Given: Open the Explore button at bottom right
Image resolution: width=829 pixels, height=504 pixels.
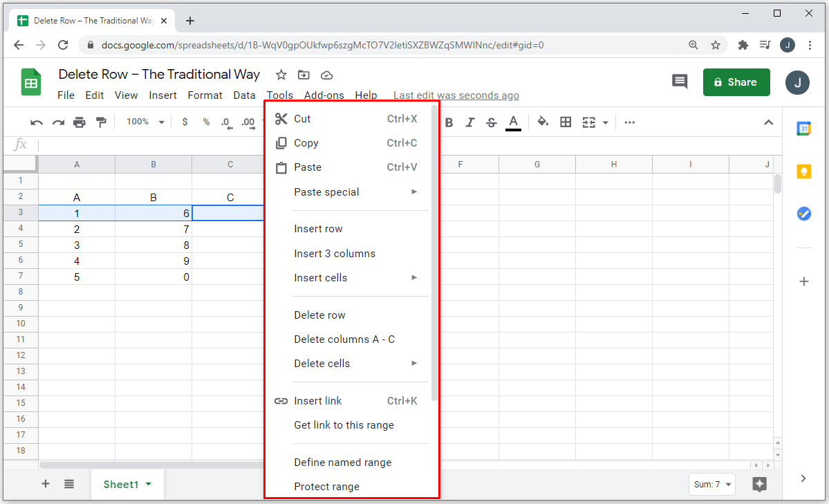Looking at the screenshot, I should tap(759, 484).
